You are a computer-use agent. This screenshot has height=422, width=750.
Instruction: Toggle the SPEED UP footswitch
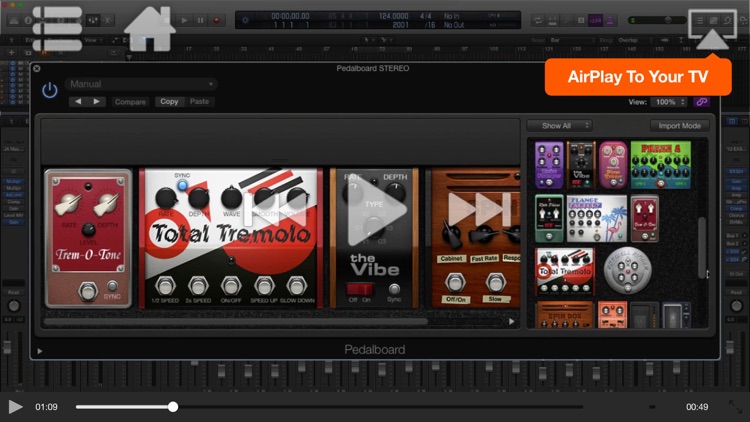264,286
